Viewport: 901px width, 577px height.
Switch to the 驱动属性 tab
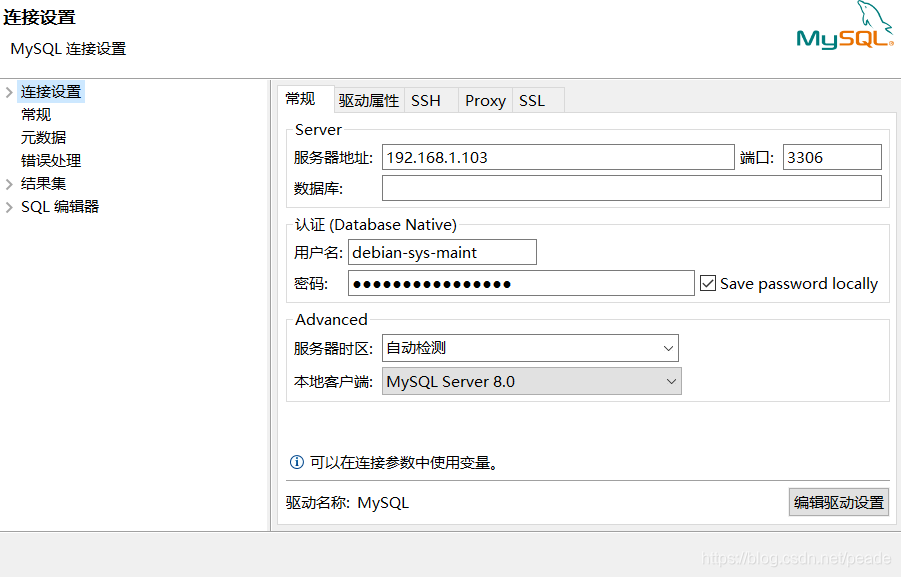click(368, 101)
